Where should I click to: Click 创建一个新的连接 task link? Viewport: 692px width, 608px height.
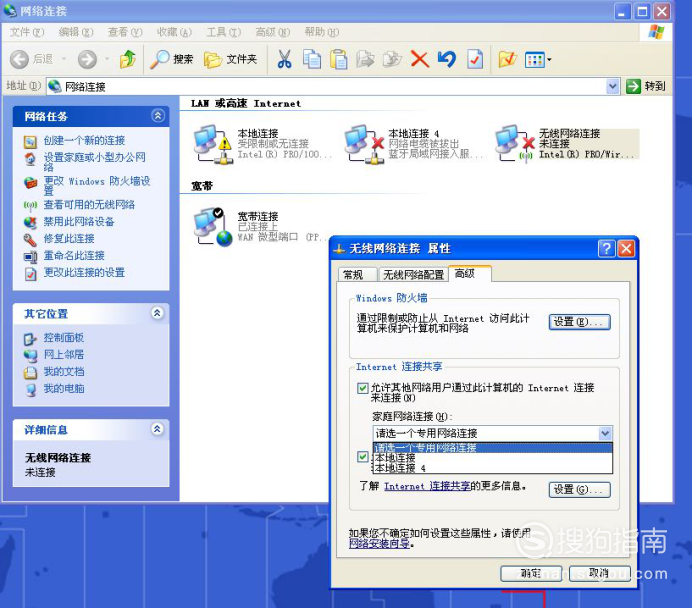84,140
